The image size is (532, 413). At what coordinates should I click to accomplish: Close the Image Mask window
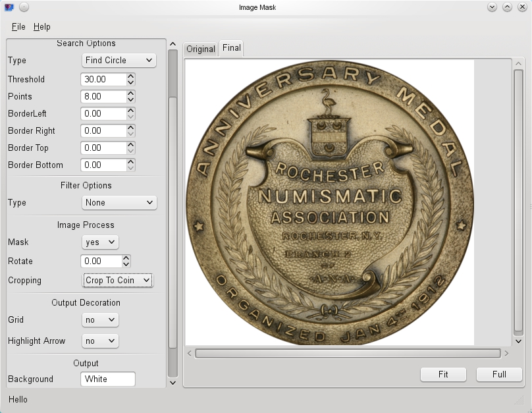[x=523, y=7]
